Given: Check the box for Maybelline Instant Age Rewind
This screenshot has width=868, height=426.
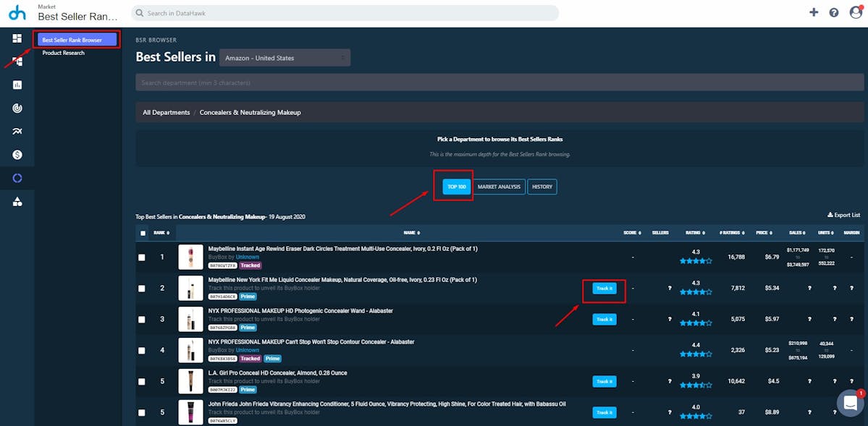Looking at the screenshot, I should 142,257.
